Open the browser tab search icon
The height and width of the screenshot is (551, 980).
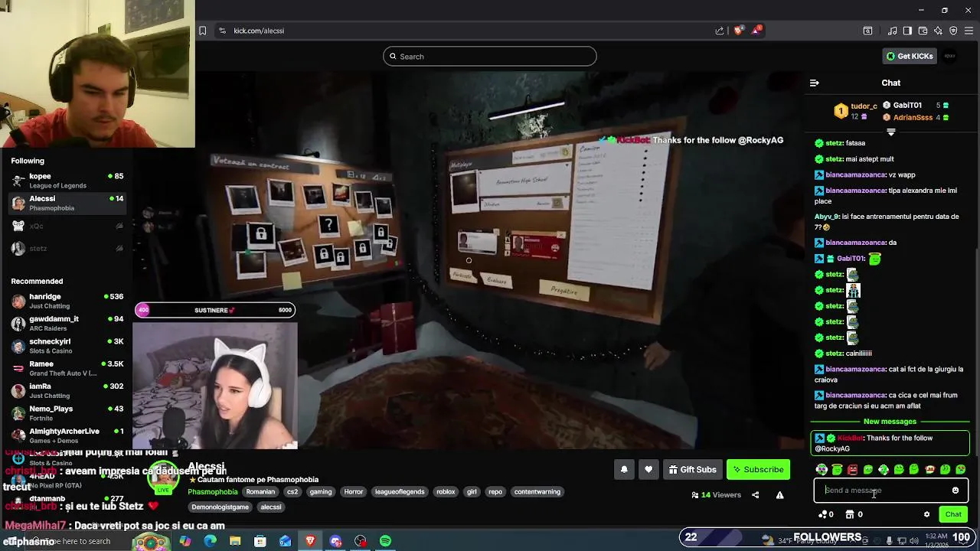867,31
